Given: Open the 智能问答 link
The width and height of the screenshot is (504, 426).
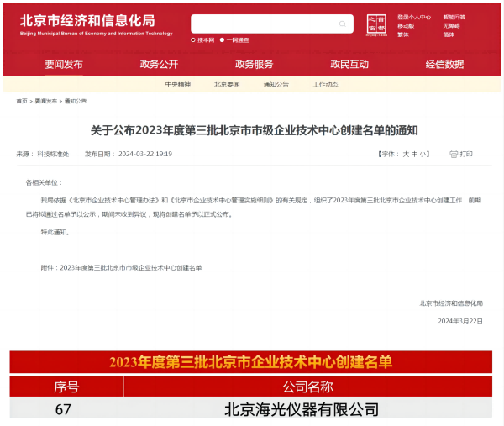Looking at the screenshot, I should pyautogui.click(x=454, y=17).
